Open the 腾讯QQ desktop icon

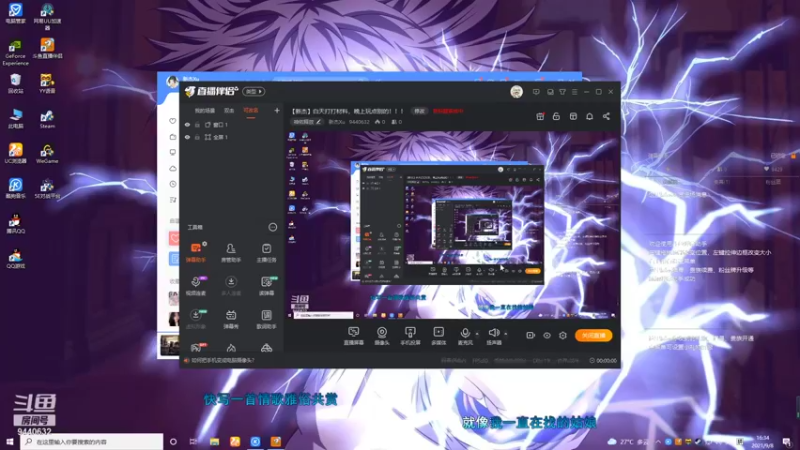15,223
